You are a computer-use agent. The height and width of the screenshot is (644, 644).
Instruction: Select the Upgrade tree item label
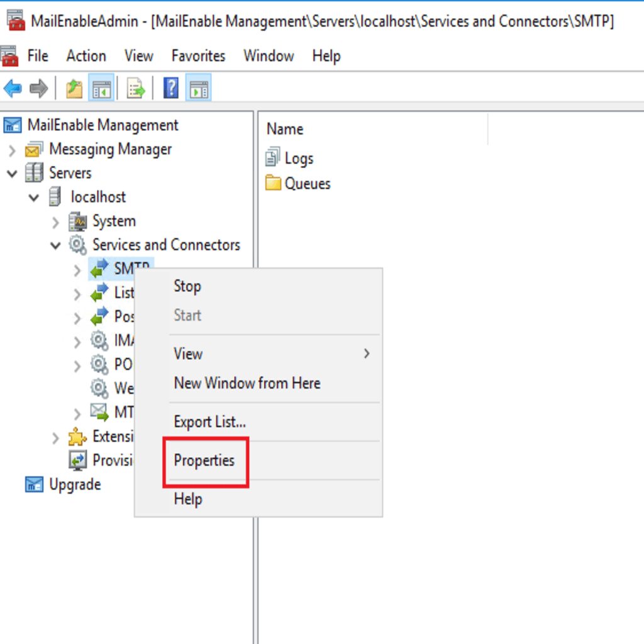(x=75, y=485)
